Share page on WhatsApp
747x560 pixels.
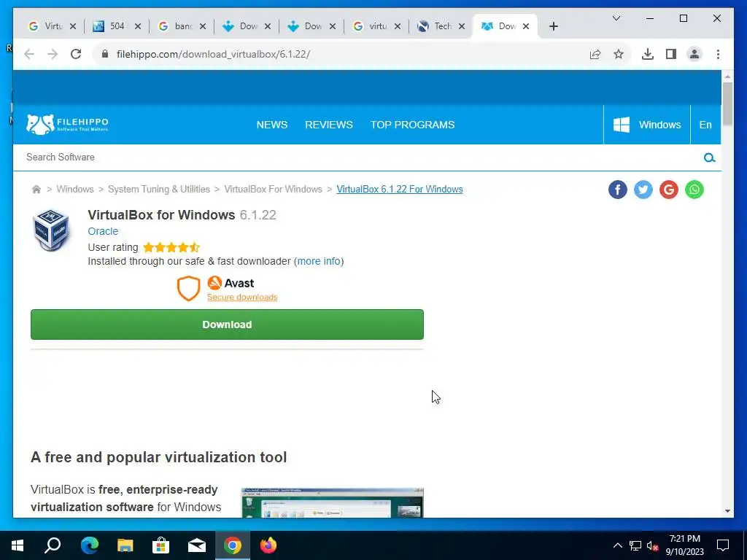pos(694,190)
